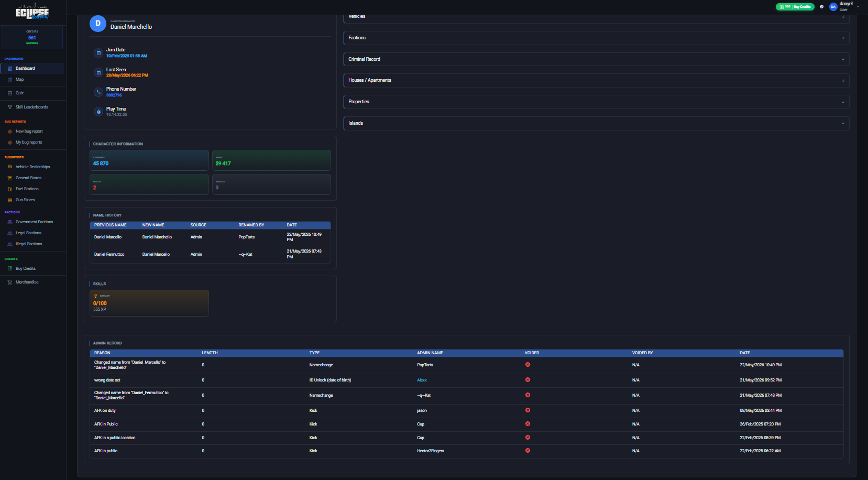Click the Daniel Marchello D avatar

[98, 24]
